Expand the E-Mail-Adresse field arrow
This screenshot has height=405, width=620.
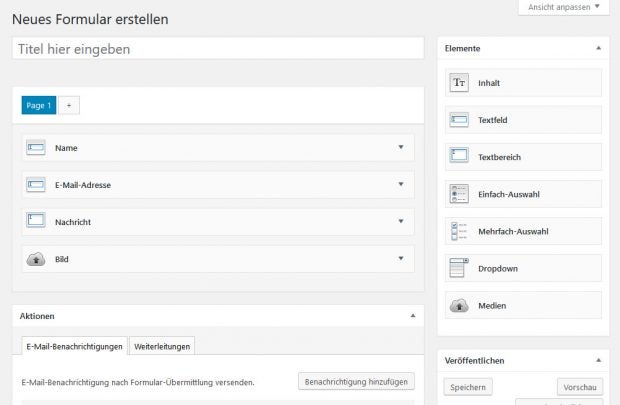point(401,184)
